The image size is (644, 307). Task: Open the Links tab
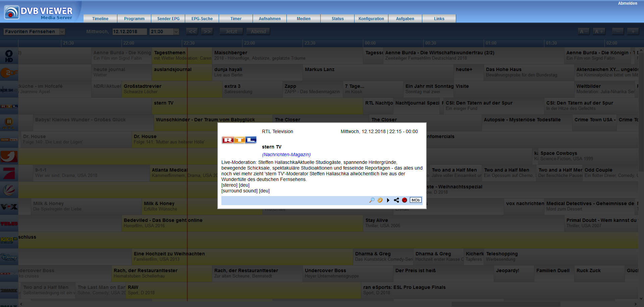pos(439,18)
